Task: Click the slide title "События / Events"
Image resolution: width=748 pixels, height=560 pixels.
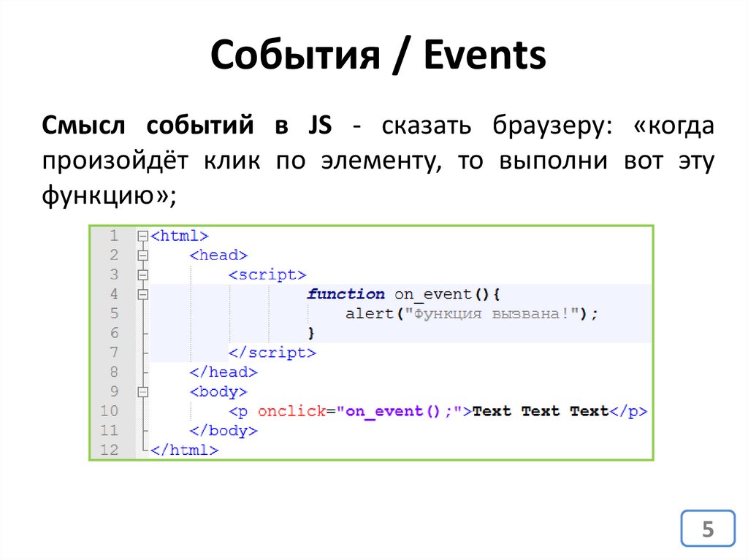Action: [x=378, y=55]
